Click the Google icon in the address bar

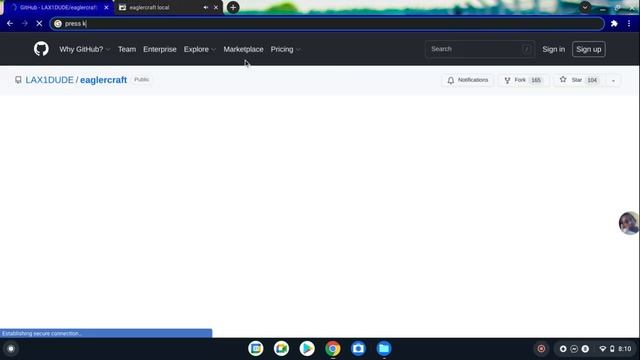coord(58,24)
